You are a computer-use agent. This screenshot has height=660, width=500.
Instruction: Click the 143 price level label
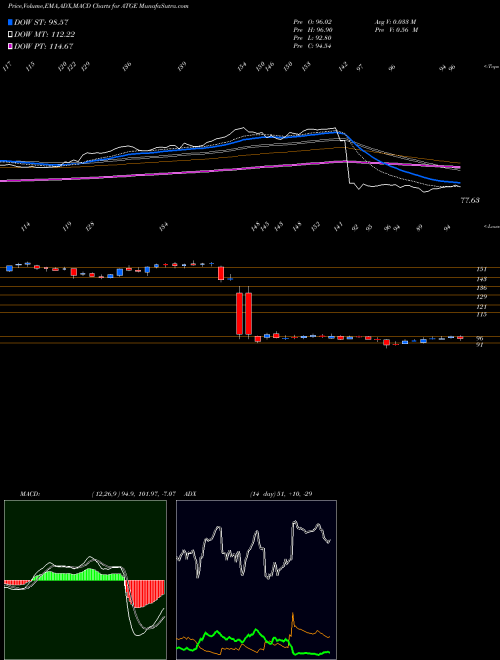pyautogui.click(x=481, y=279)
